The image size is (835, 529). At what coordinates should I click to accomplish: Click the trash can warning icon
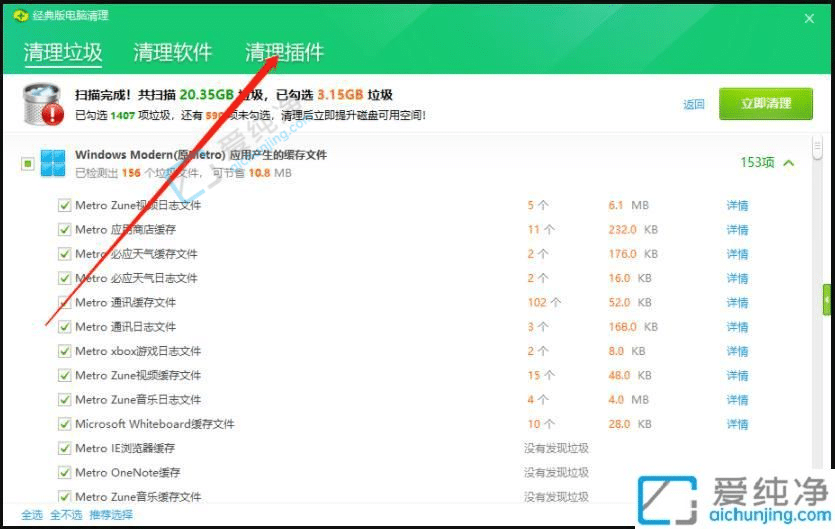click(43, 104)
